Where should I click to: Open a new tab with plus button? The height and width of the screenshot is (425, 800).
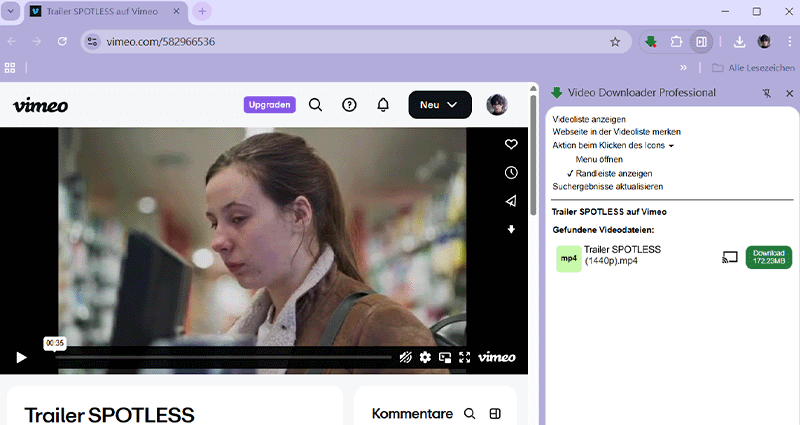[202, 11]
